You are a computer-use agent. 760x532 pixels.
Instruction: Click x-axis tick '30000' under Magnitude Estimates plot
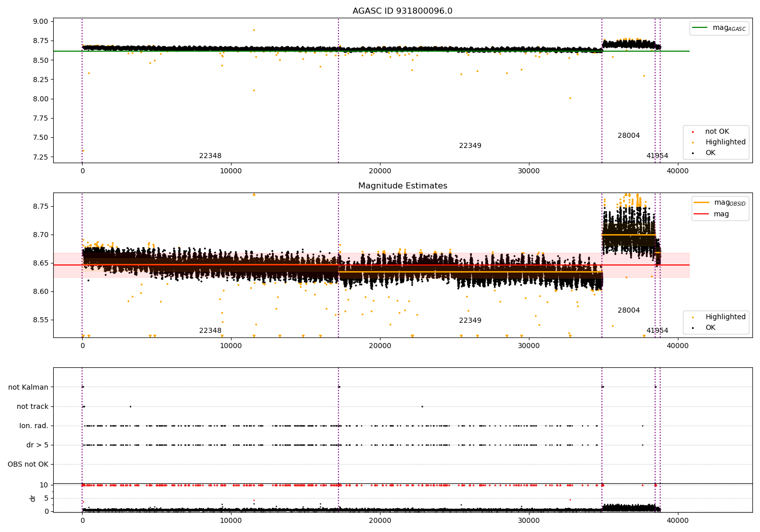tap(529, 346)
